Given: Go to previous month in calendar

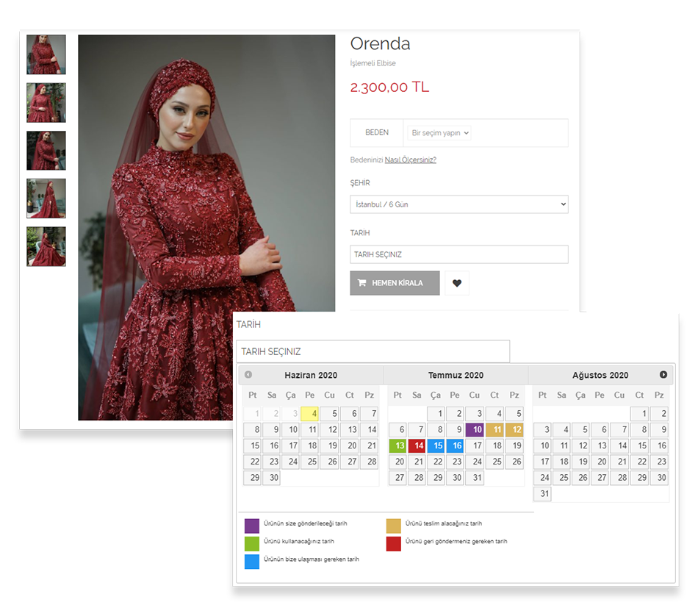Looking at the screenshot, I should tap(248, 375).
